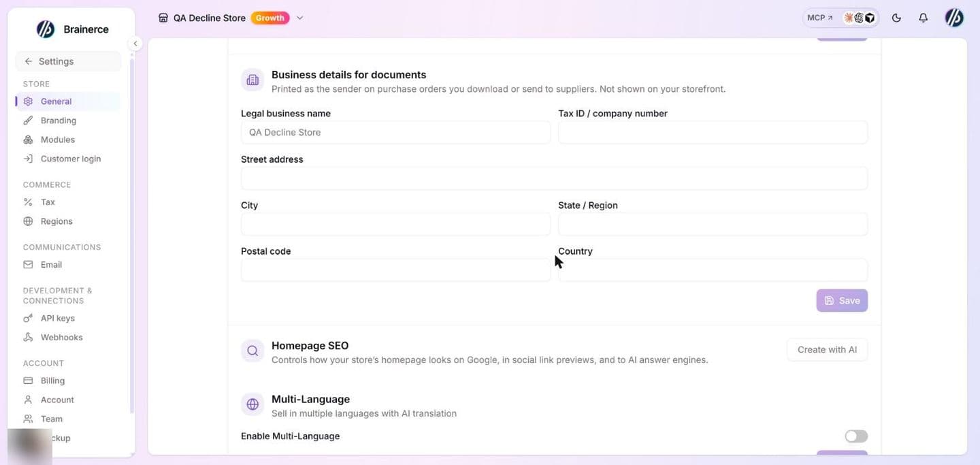Open Billing page
The image size is (980, 465).
click(x=68, y=381)
